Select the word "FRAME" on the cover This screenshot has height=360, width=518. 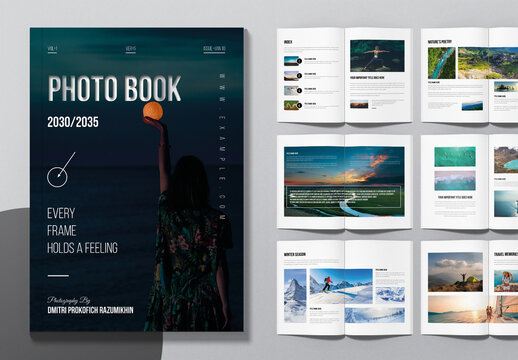[61, 231]
